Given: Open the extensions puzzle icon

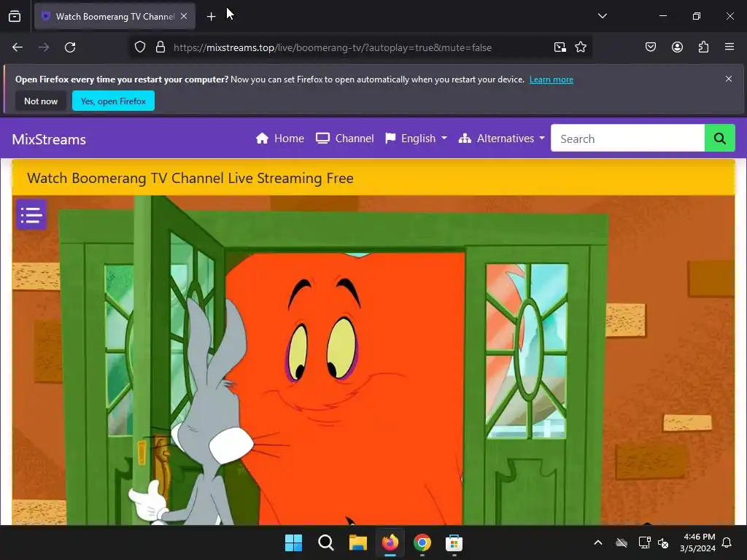Looking at the screenshot, I should [x=703, y=47].
